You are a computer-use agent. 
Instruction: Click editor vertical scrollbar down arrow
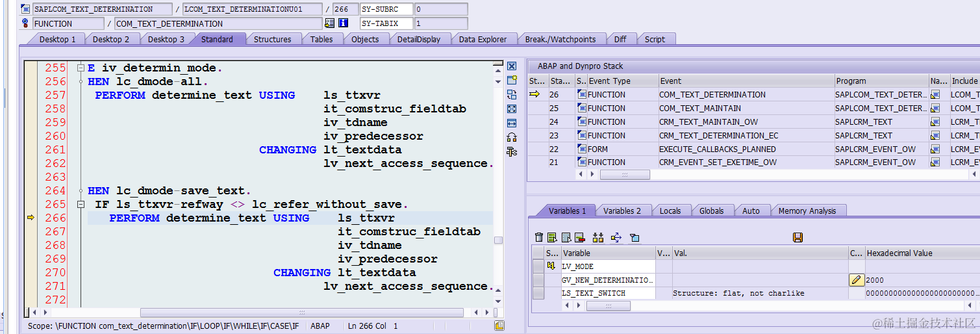[499, 301]
